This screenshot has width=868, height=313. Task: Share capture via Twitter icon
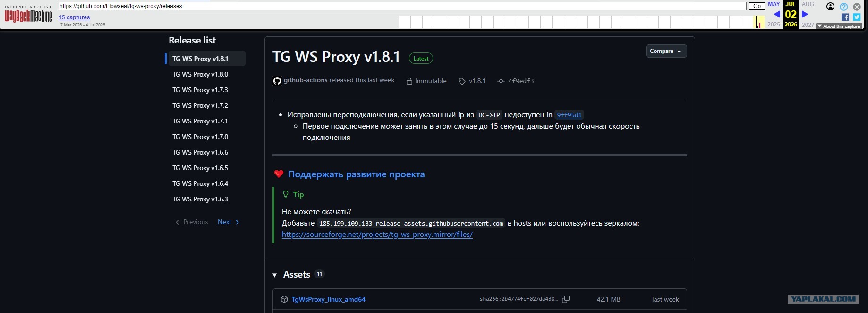[857, 17]
